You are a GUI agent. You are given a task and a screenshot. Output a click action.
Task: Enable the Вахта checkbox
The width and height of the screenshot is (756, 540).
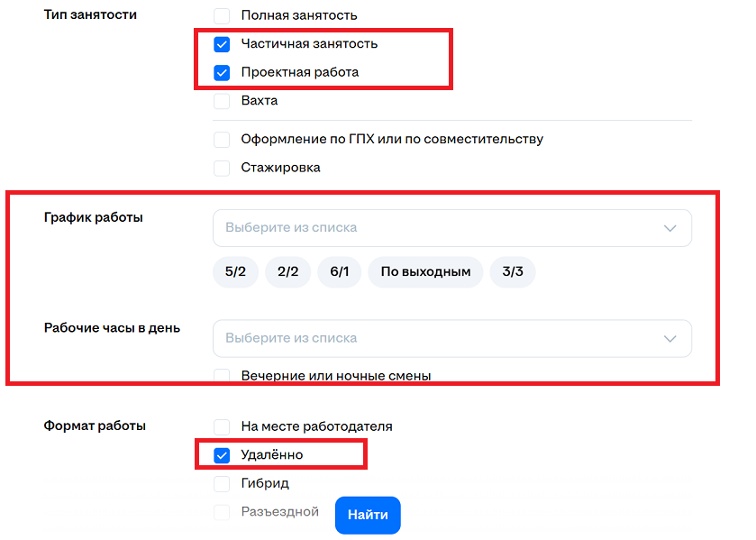(222, 101)
